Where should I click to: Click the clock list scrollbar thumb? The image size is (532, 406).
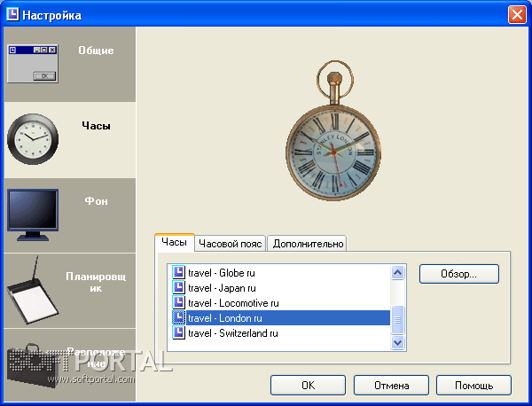click(397, 319)
